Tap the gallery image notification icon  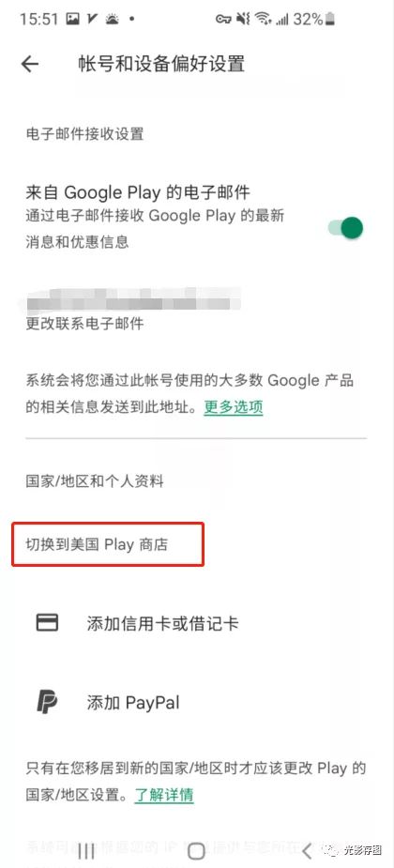[72, 20]
